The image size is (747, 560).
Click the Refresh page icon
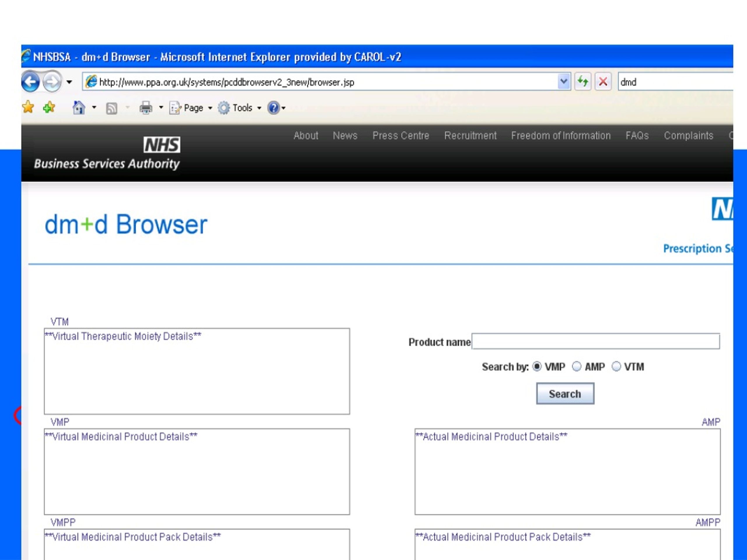(582, 82)
